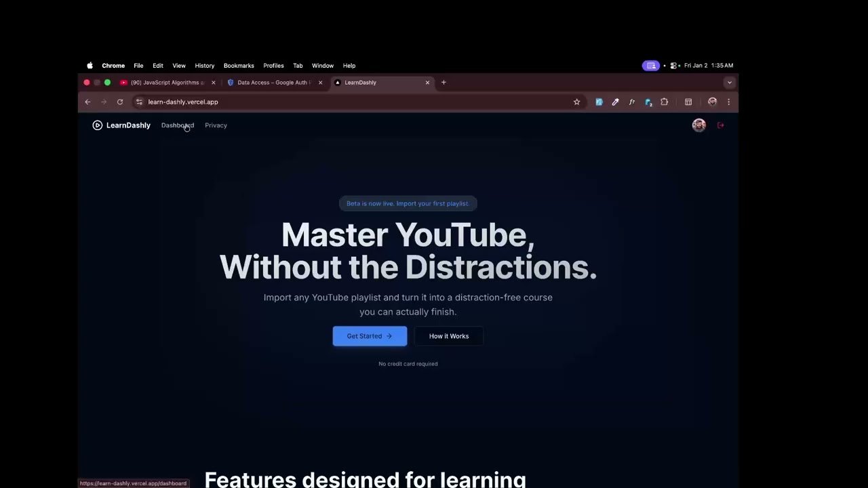Open the History menu

205,66
